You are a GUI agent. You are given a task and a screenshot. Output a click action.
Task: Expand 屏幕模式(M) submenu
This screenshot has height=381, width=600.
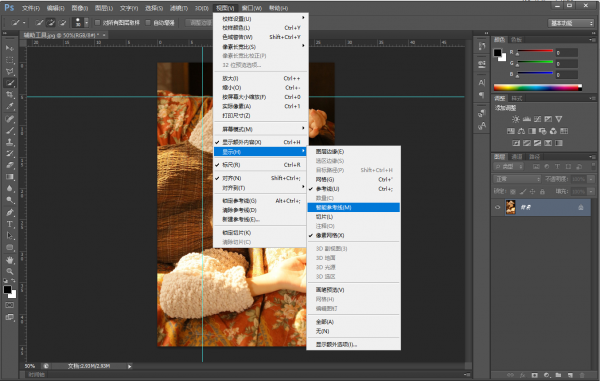click(x=260, y=129)
